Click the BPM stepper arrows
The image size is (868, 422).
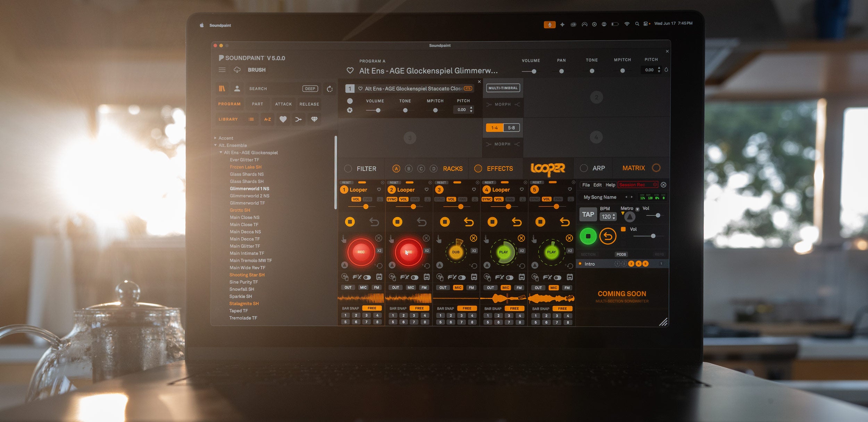click(x=614, y=217)
